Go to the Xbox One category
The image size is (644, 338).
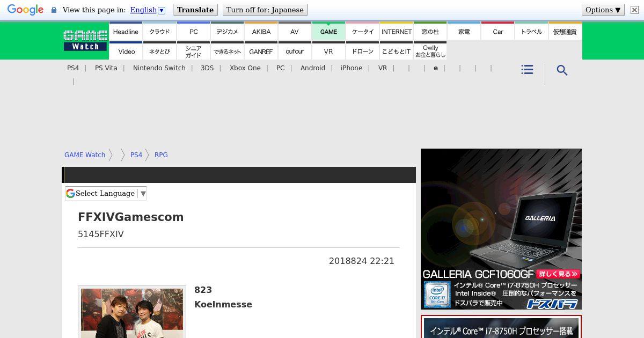coord(245,68)
